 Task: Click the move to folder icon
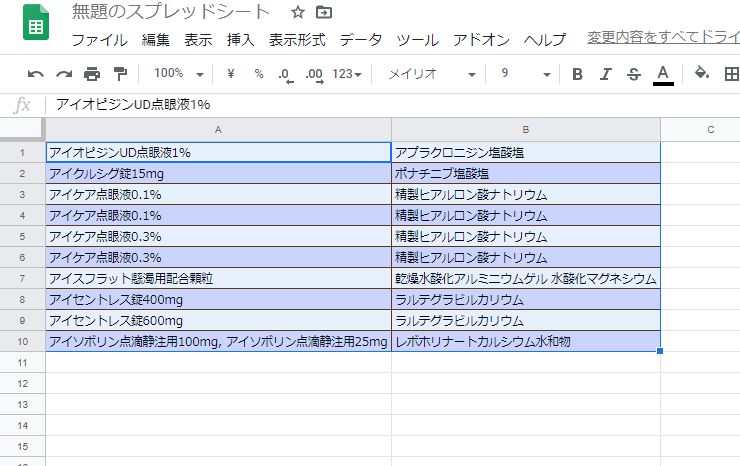(x=324, y=13)
